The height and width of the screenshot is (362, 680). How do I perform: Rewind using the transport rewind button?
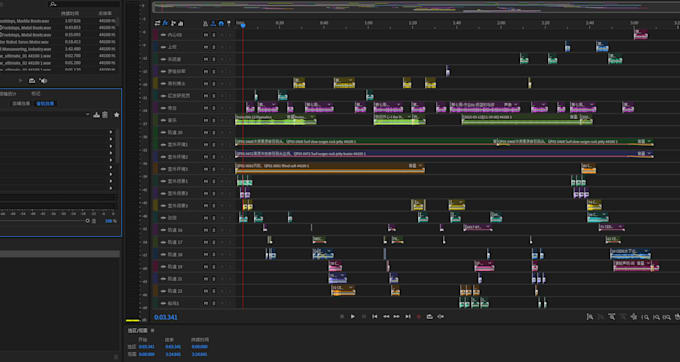386,316
